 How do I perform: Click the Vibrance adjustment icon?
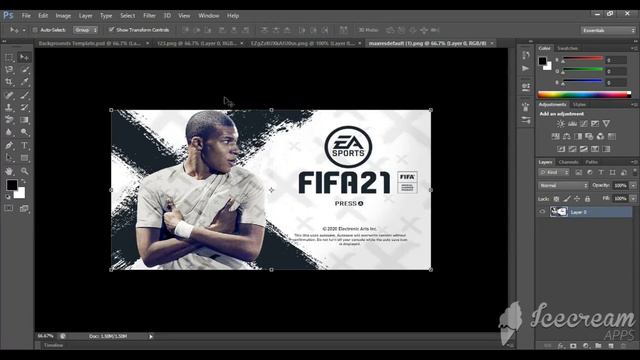tap(606, 123)
